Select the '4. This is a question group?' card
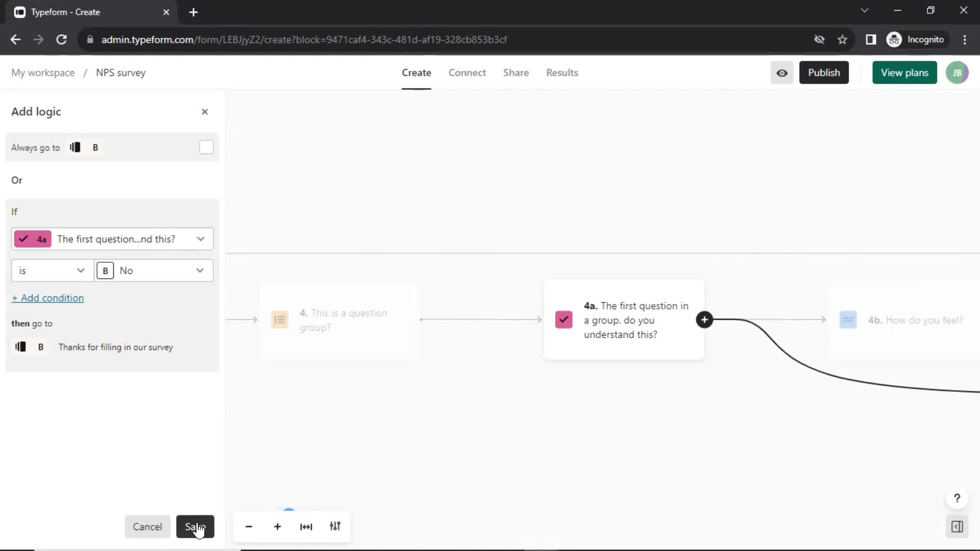This screenshot has height=551, width=980. pyautogui.click(x=339, y=320)
